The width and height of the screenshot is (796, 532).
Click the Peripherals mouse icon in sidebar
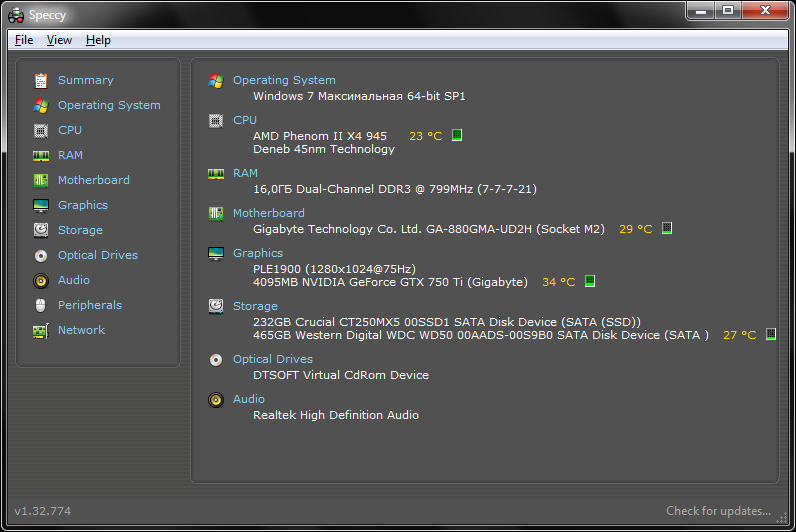tap(41, 305)
